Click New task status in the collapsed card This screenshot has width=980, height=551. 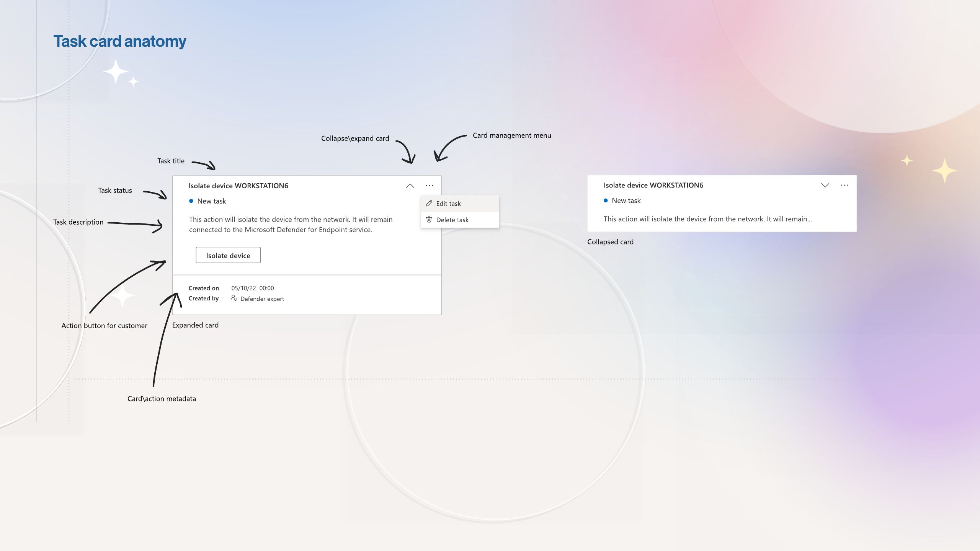point(626,201)
